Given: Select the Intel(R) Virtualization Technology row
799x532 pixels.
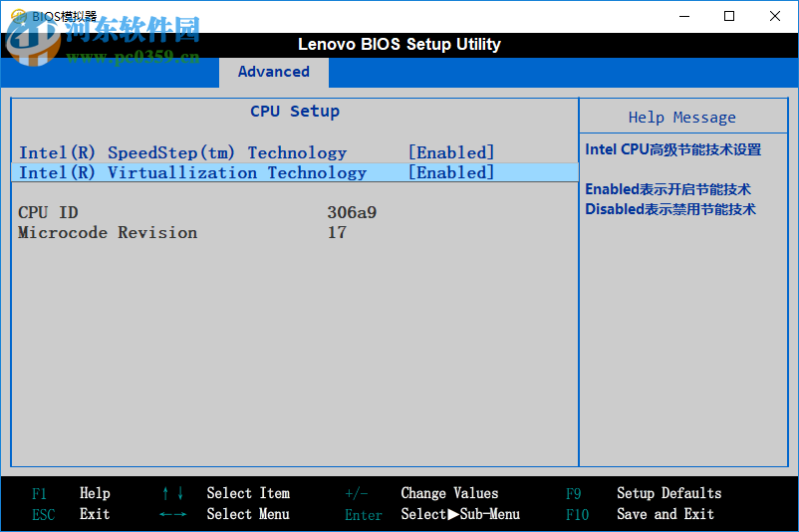Looking at the screenshot, I should [x=192, y=172].
